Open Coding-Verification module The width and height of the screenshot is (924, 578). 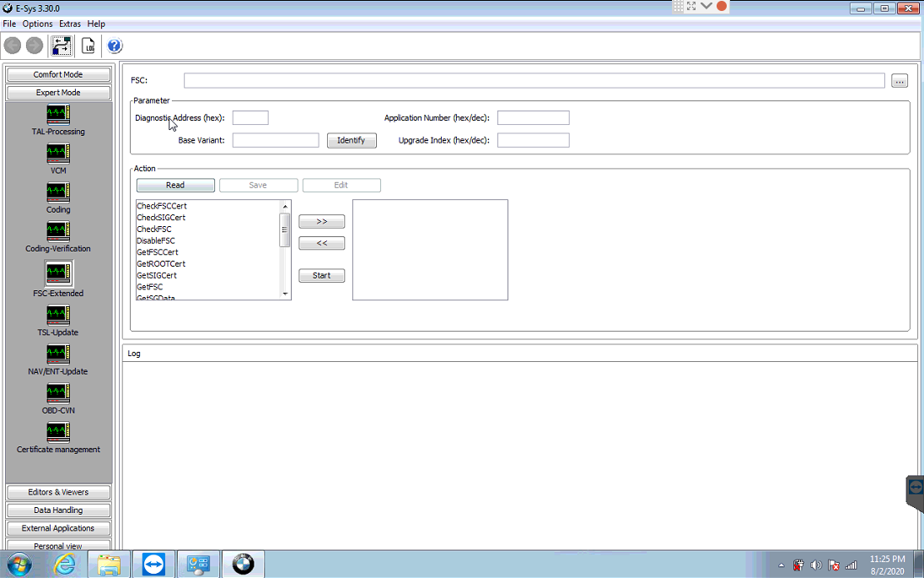57,236
